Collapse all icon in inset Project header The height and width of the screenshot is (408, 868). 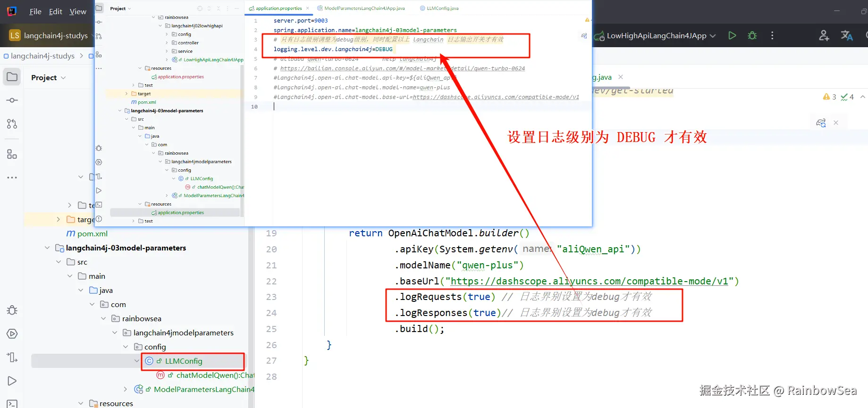point(218,8)
